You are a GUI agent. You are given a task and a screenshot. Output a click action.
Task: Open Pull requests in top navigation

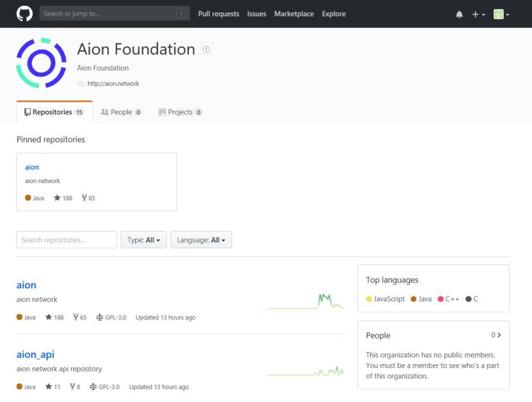tap(218, 13)
